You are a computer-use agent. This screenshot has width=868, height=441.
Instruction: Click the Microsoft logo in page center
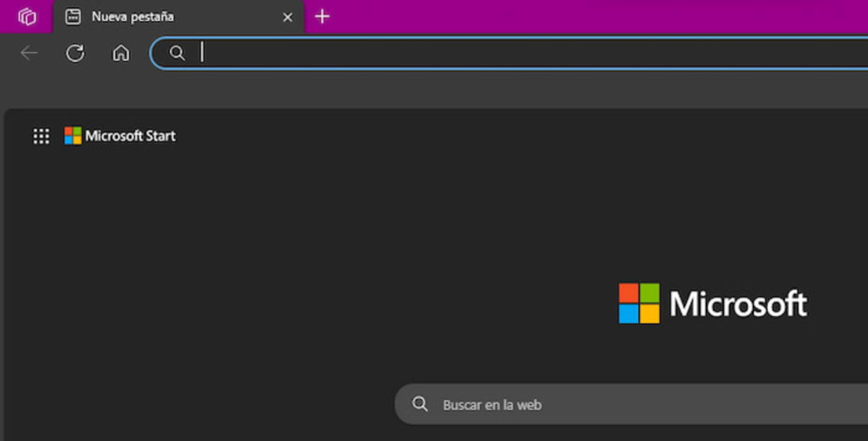click(x=712, y=304)
